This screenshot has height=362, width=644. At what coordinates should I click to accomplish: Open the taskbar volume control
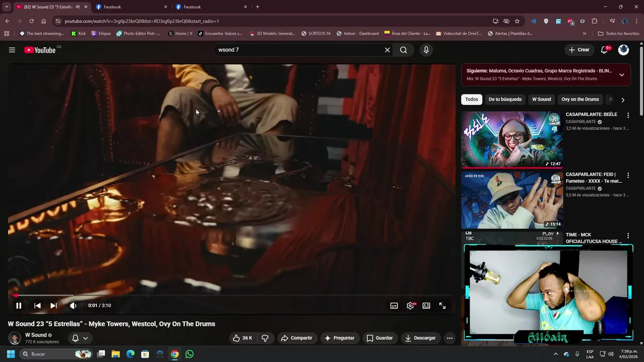point(610,354)
